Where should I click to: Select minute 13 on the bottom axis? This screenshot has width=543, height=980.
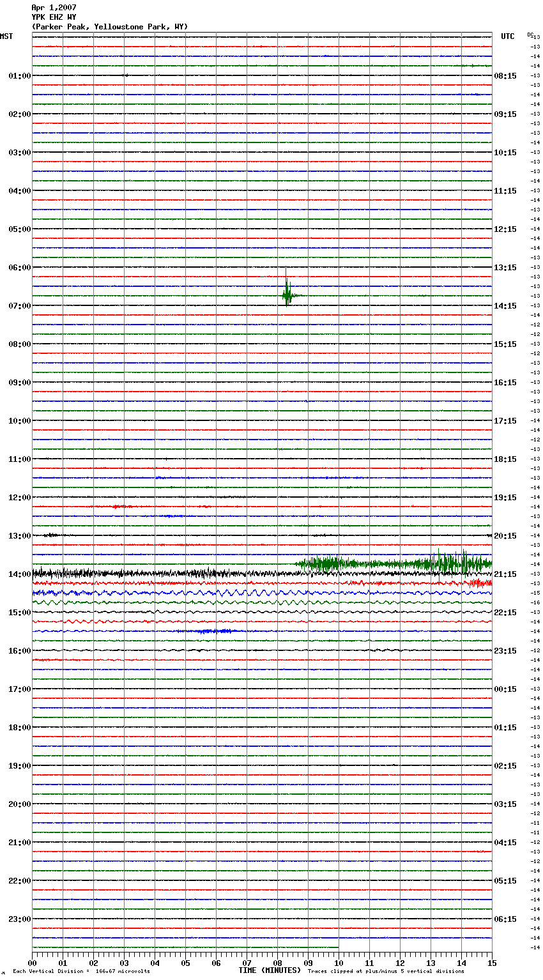(431, 963)
